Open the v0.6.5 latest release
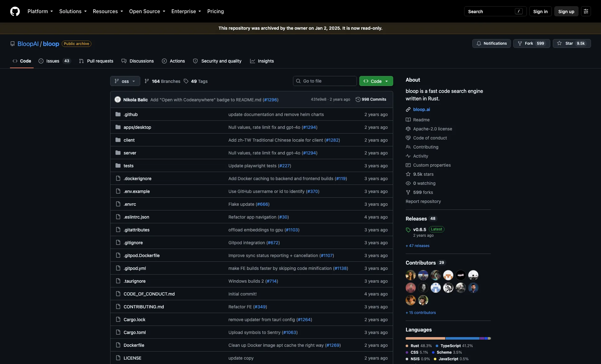The width and height of the screenshot is (601, 364). click(x=419, y=230)
